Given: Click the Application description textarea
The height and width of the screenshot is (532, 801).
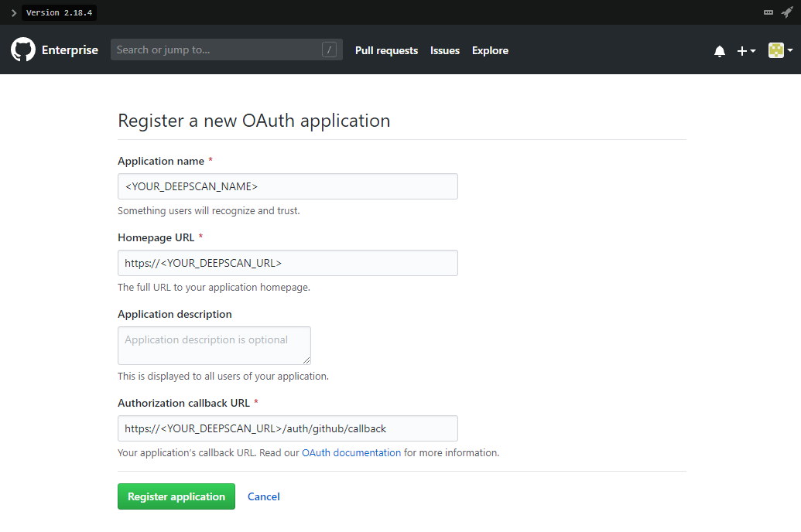Looking at the screenshot, I should click(214, 346).
